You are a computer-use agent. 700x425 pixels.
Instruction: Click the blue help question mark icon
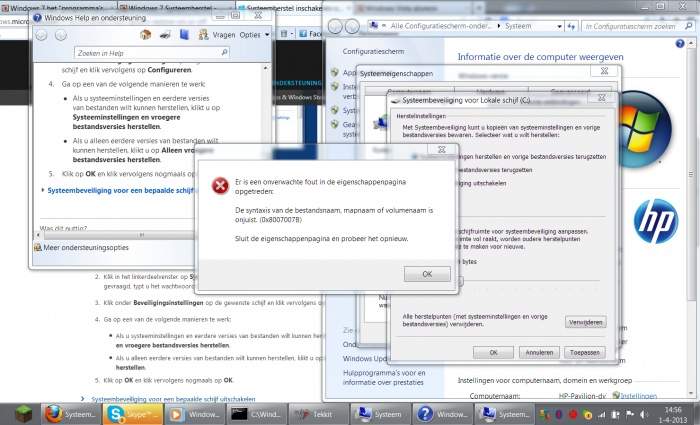tap(680, 43)
